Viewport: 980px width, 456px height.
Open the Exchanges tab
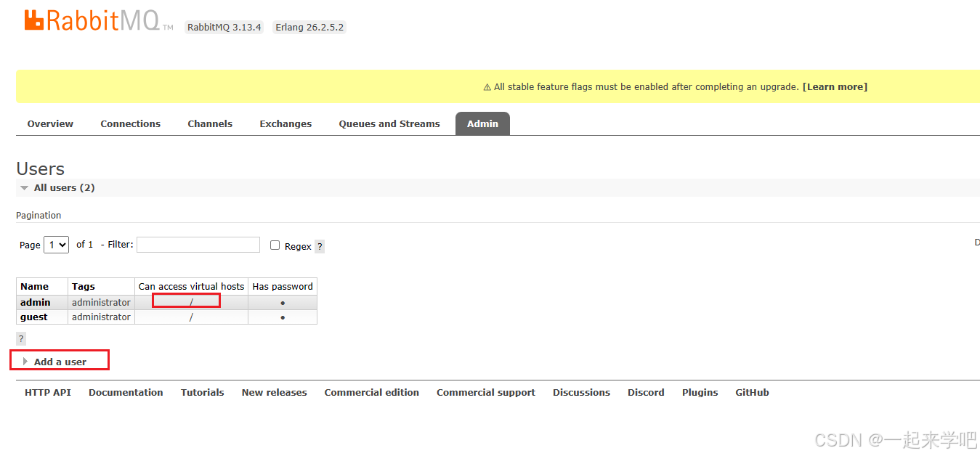click(x=286, y=124)
